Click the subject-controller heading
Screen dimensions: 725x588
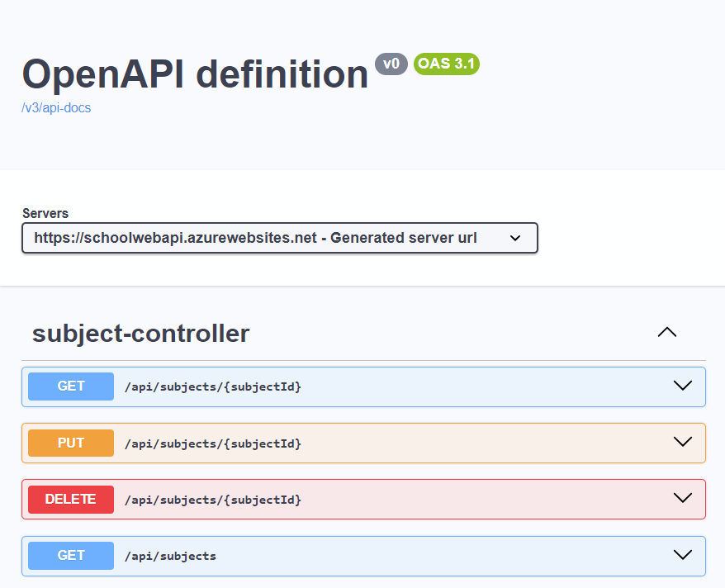[x=140, y=334]
